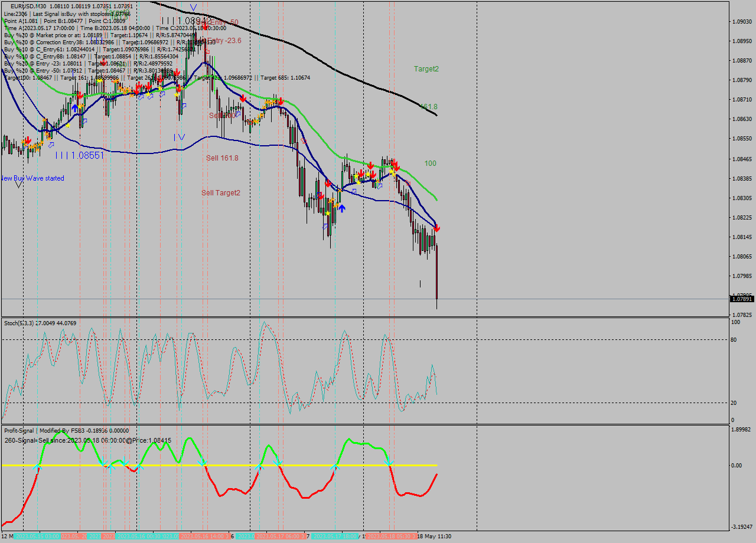Click the 1.08465 price scale label
This screenshot has height=543, width=756.
[742, 160]
